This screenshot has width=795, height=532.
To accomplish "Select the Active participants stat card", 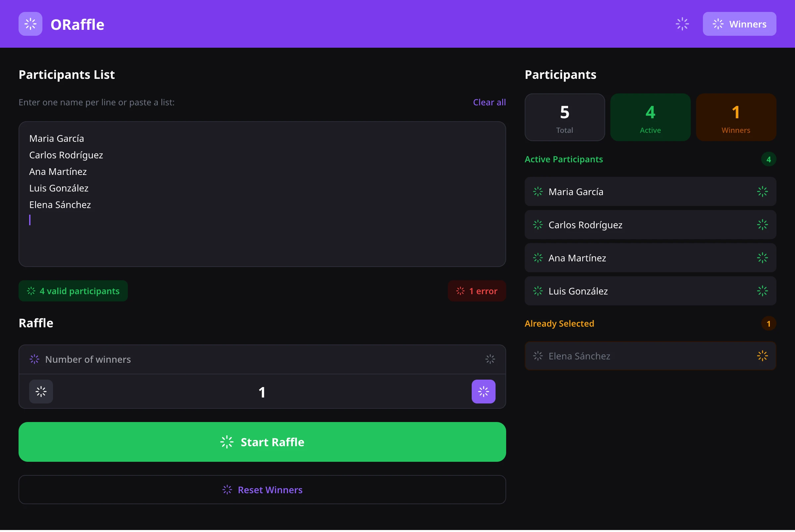I will (650, 117).
